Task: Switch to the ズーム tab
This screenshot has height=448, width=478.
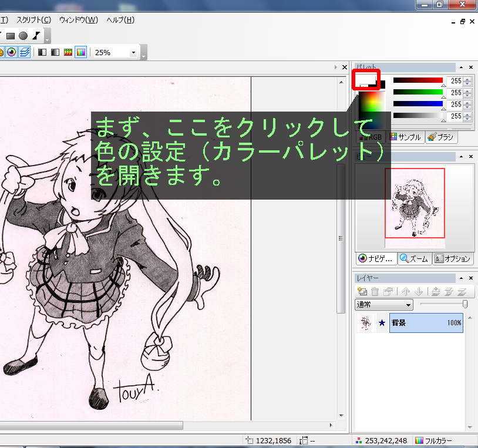Action: pyautogui.click(x=414, y=258)
